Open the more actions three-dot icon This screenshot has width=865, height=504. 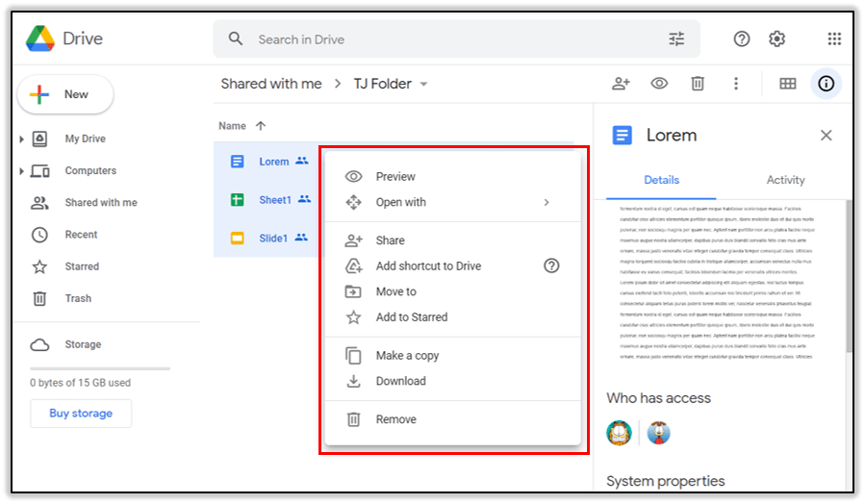[736, 84]
